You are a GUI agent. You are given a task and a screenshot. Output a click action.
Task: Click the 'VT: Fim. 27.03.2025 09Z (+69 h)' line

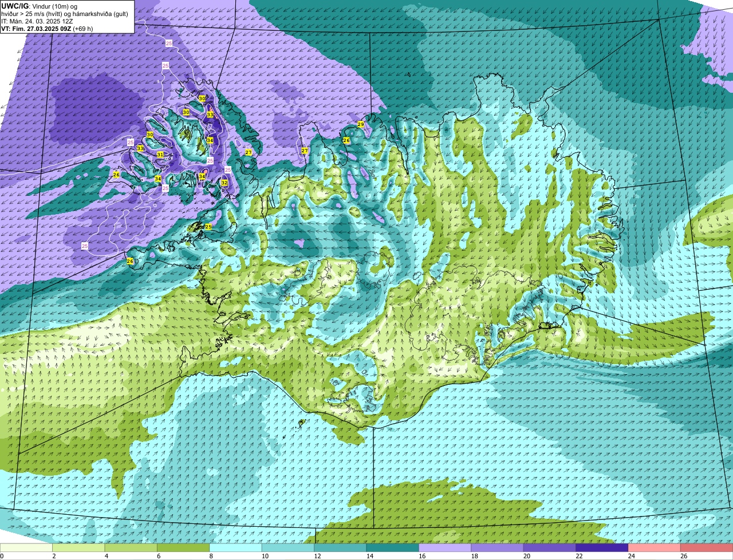click(x=47, y=28)
